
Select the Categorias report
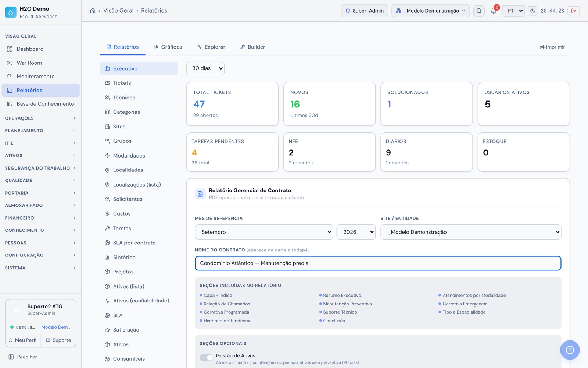(x=139, y=112)
